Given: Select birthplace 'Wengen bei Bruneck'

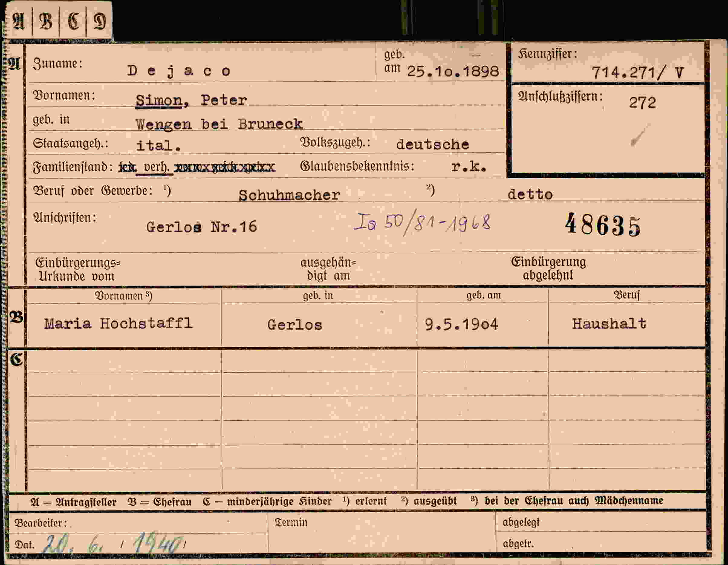Looking at the screenshot, I should click(x=219, y=124).
